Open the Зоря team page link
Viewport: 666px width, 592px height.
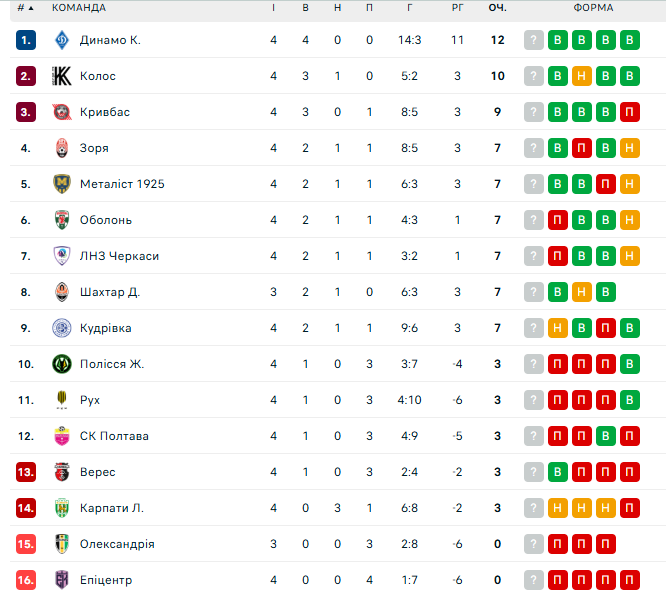pos(94,148)
